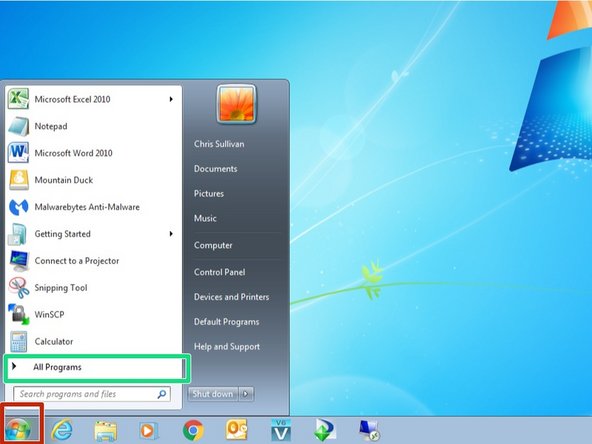Screen dimensions: 592x444
Task: Click the Malwarebytes Anti-Malware icon
Action: 18,207
